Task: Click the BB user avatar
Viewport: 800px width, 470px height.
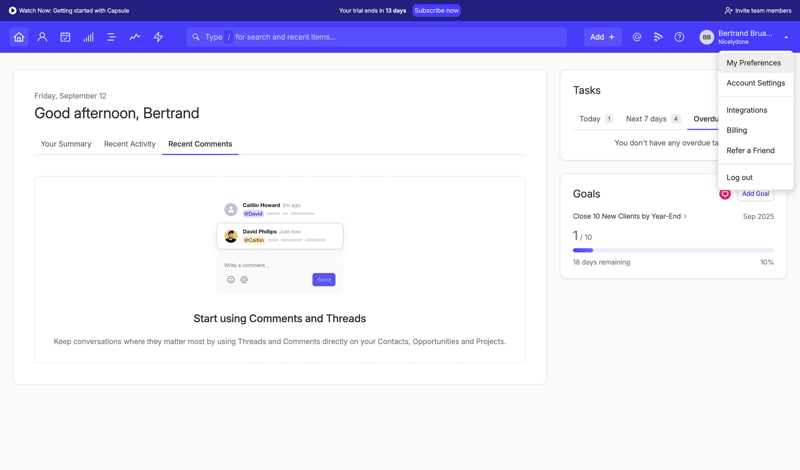Action: 707,37
